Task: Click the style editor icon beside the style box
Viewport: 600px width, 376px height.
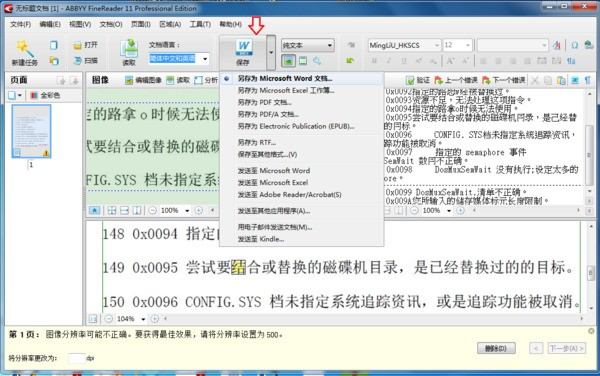Action: 557,46
